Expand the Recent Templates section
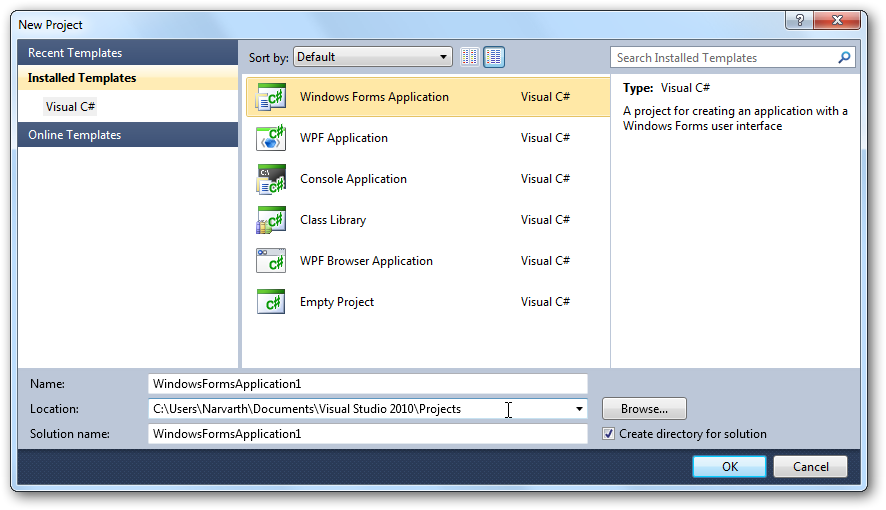Screen dimensions: 886x510 (x=127, y=53)
